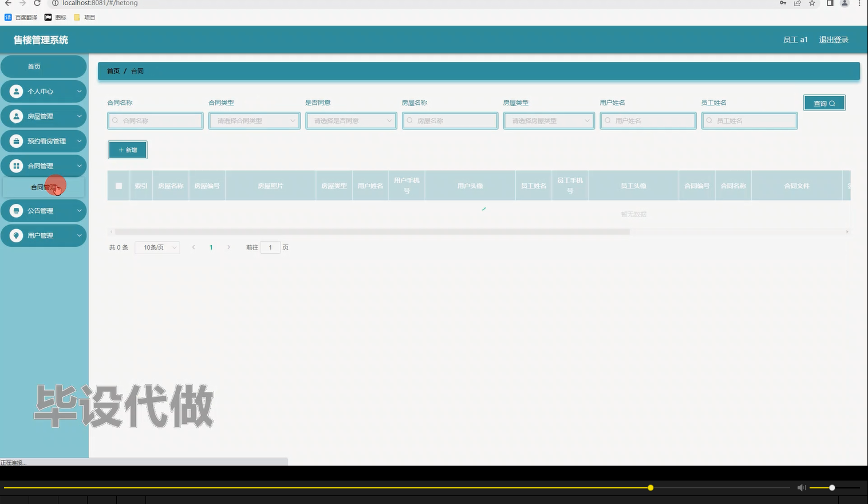Click the 前往 page number input
868x504 pixels.
[270, 247]
